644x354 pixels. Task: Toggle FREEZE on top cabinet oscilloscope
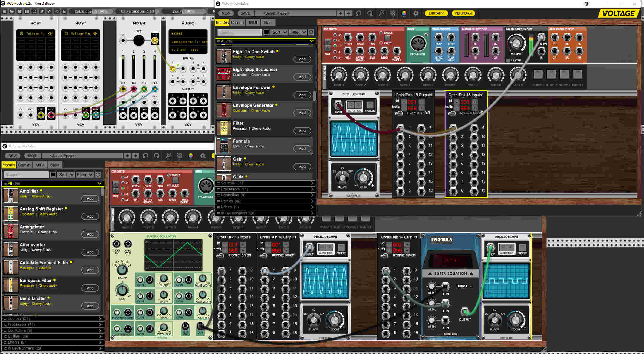coord(370,105)
